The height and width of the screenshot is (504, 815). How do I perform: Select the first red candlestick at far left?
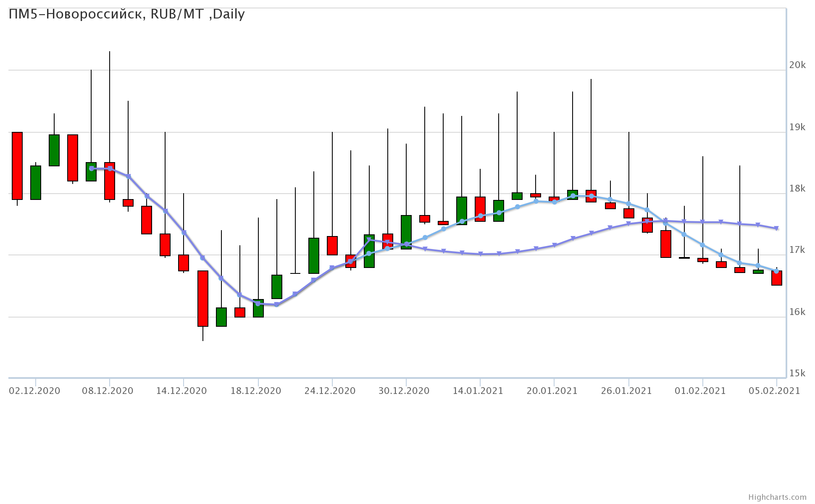pos(17,165)
